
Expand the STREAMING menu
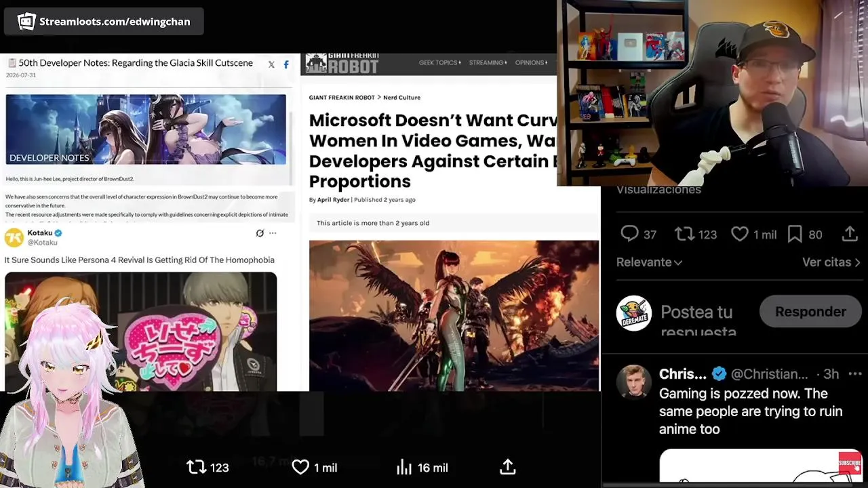click(x=488, y=63)
